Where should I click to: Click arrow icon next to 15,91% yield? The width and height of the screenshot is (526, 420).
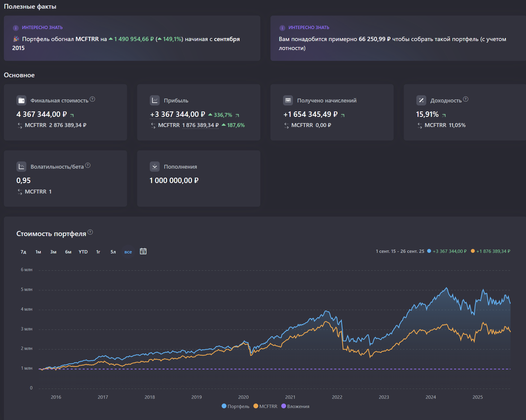pos(444,115)
